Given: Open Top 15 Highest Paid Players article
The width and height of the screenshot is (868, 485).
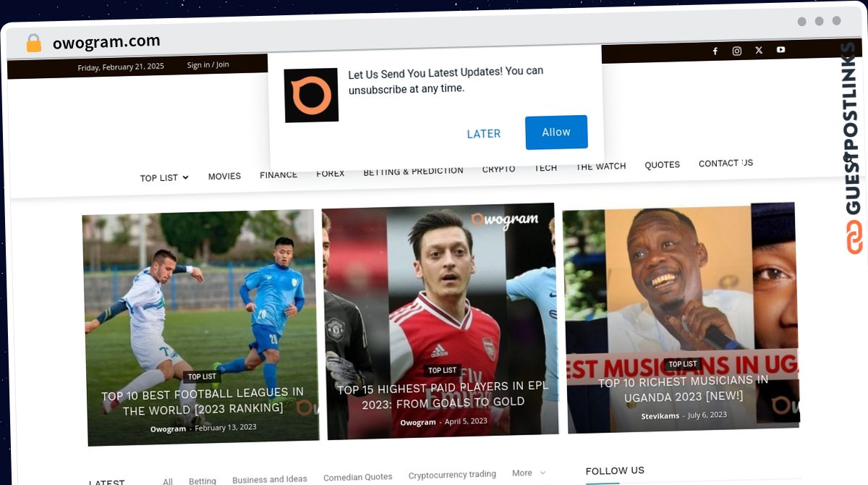Looking at the screenshot, I should (443, 395).
